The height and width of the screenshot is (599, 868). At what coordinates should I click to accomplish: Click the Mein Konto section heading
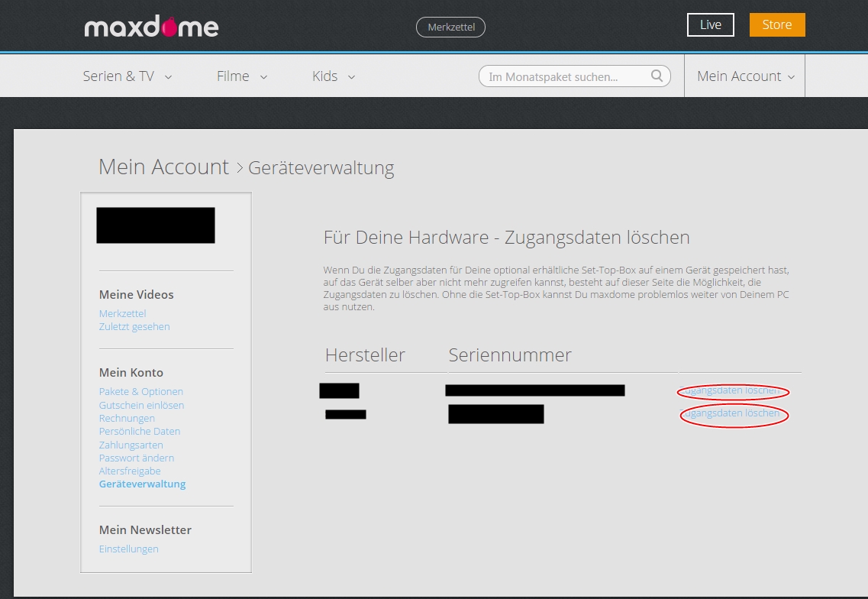coord(131,373)
